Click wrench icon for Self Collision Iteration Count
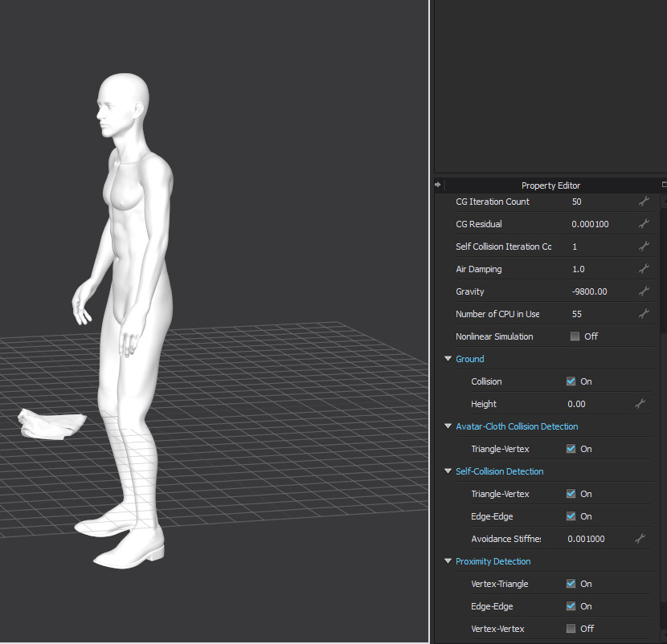Screen dimensions: 667x644 tap(643, 247)
